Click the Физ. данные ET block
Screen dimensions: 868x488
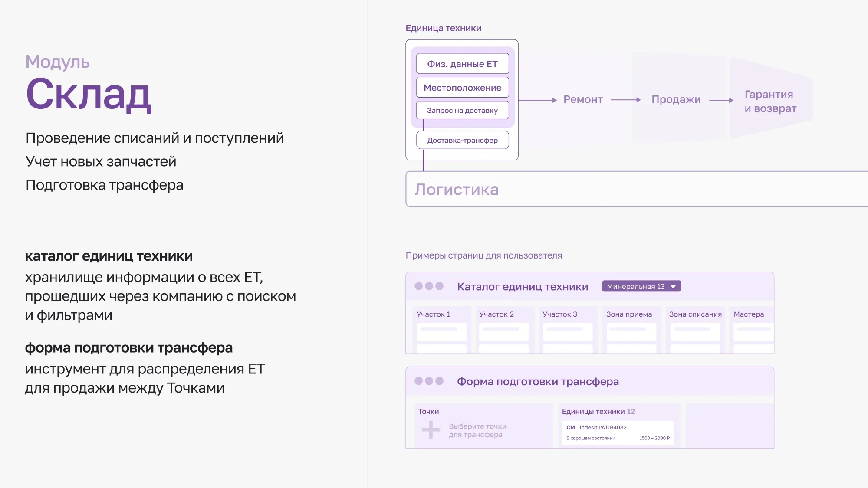[462, 63]
